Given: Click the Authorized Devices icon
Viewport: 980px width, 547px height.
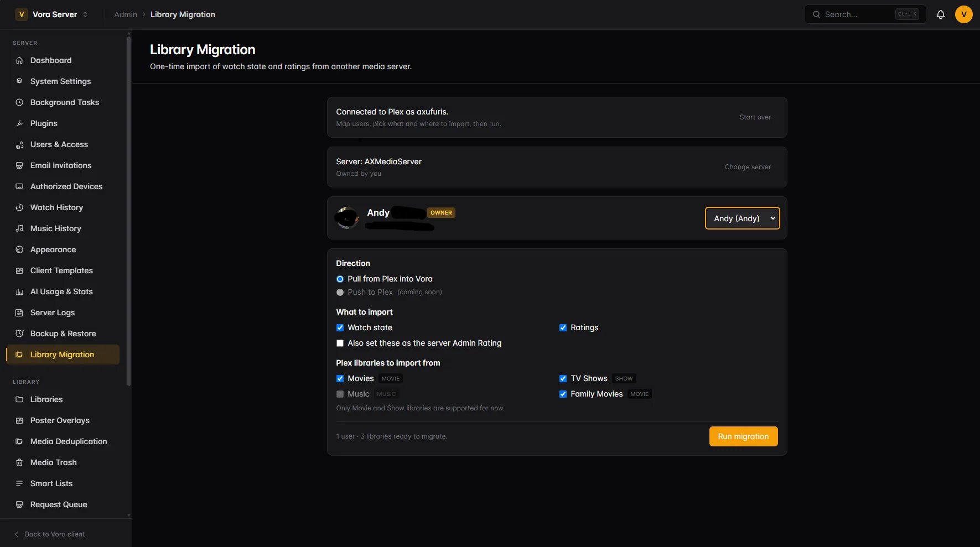Looking at the screenshot, I should pyautogui.click(x=19, y=186).
